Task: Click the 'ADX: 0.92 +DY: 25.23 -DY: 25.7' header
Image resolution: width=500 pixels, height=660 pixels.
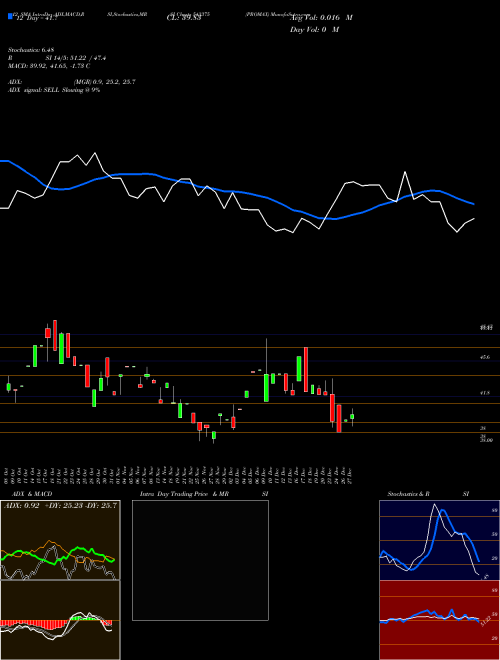Action: (x=60, y=505)
